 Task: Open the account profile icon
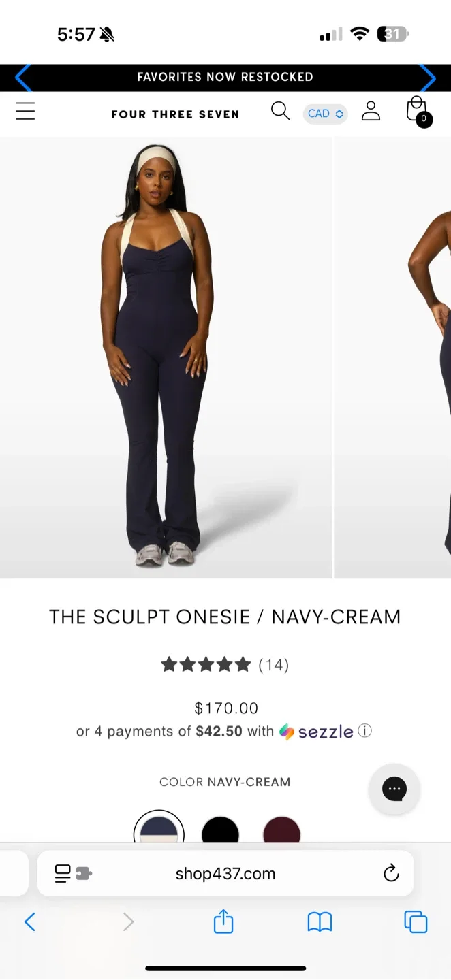pyautogui.click(x=371, y=111)
